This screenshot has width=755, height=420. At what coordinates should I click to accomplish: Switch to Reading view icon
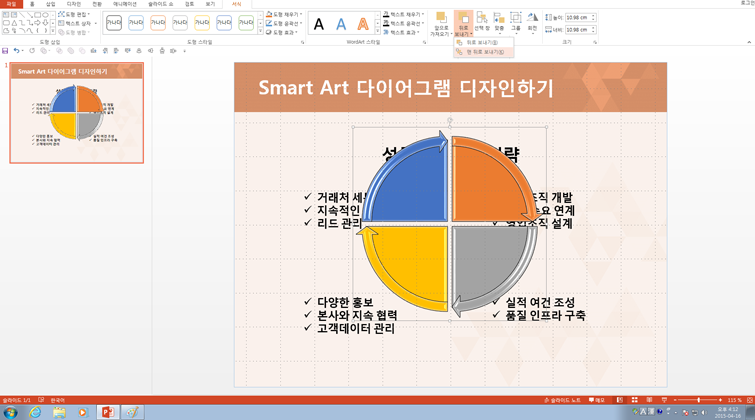coord(649,400)
